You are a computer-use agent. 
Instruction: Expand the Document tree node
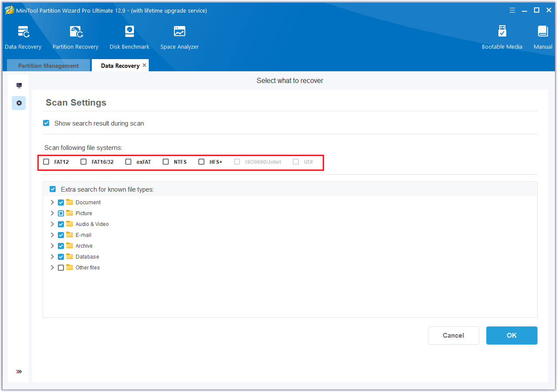(x=52, y=203)
